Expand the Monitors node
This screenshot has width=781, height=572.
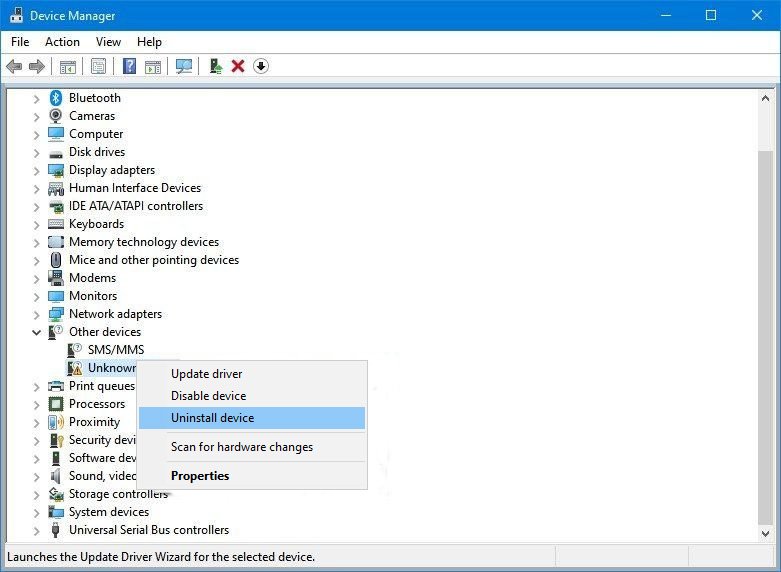point(36,297)
